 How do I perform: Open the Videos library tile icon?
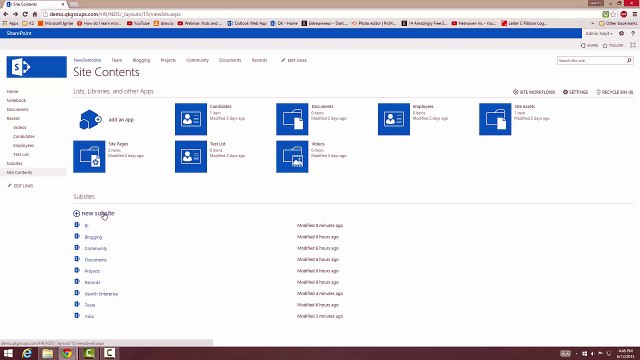click(x=292, y=157)
